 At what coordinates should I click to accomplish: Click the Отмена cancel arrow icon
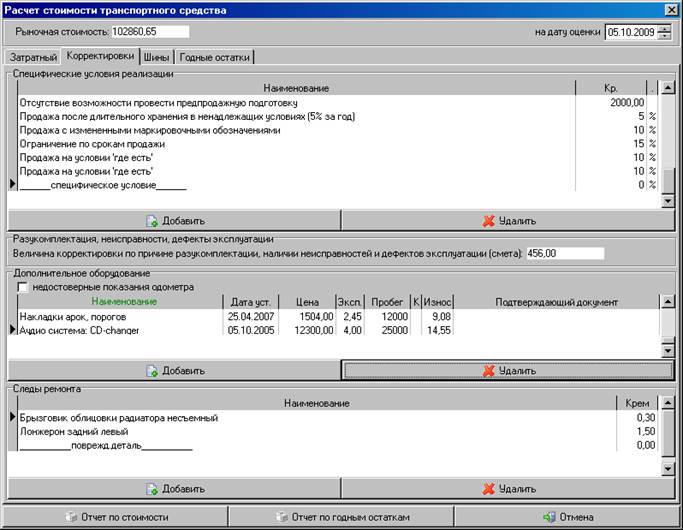coord(549,517)
